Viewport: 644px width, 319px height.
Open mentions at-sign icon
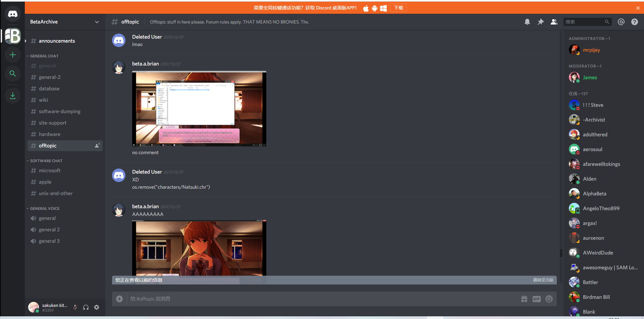pyautogui.click(x=621, y=22)
